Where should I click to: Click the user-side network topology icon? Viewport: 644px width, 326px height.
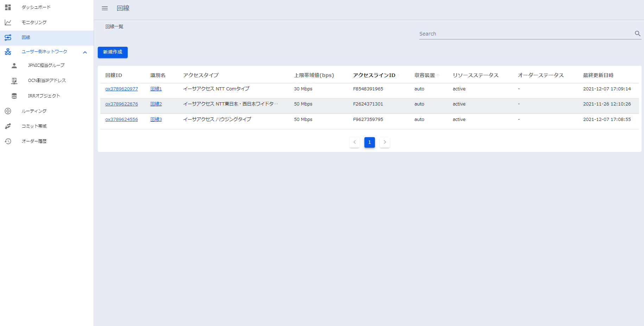(x=8, y=52)
